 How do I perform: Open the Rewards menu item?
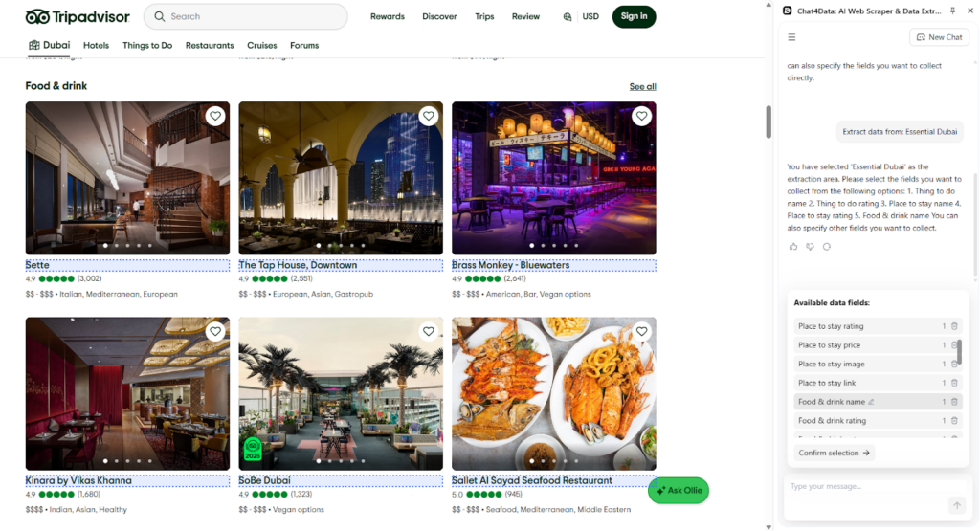(388, 17)
